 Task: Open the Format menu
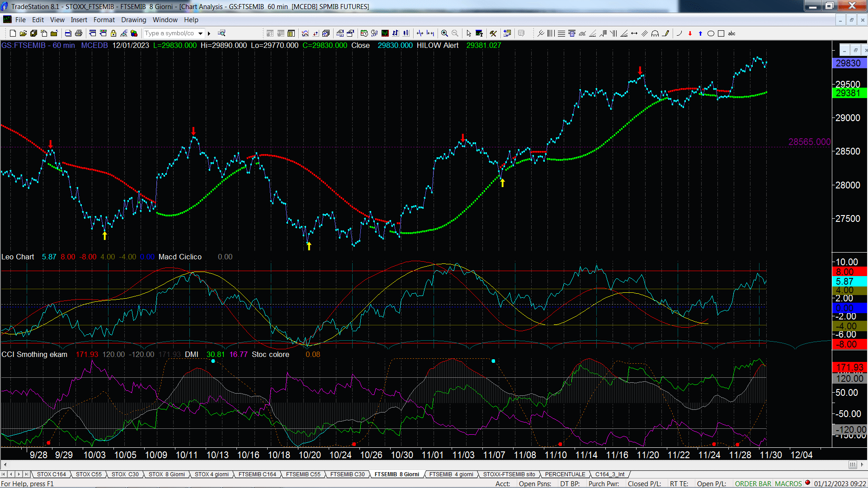[104, 20]
